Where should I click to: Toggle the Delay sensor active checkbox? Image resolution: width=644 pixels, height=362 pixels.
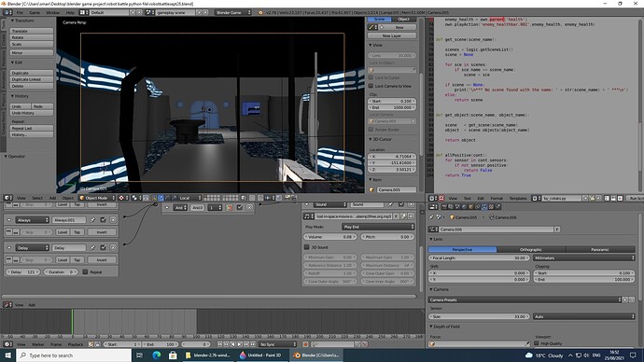103,247
